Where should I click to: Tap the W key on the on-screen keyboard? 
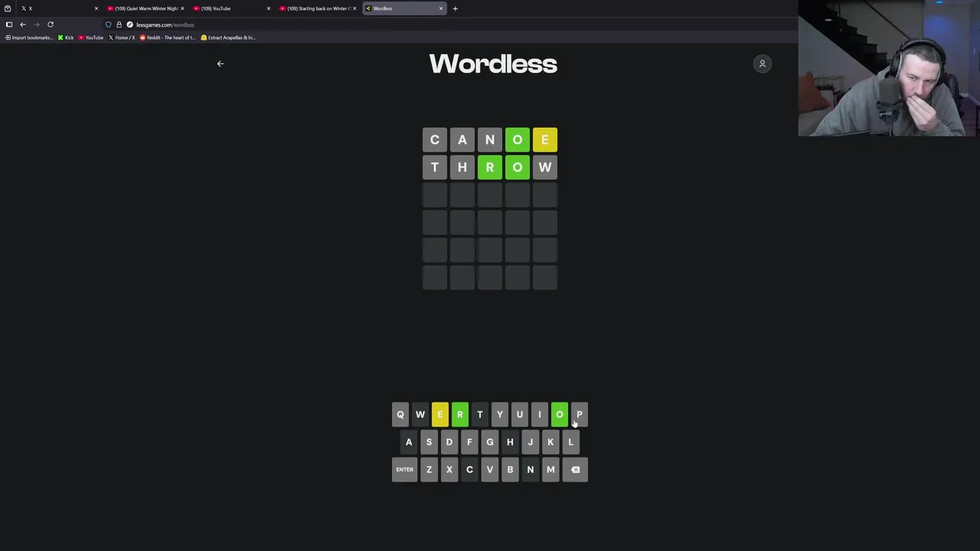coord(420,415)
